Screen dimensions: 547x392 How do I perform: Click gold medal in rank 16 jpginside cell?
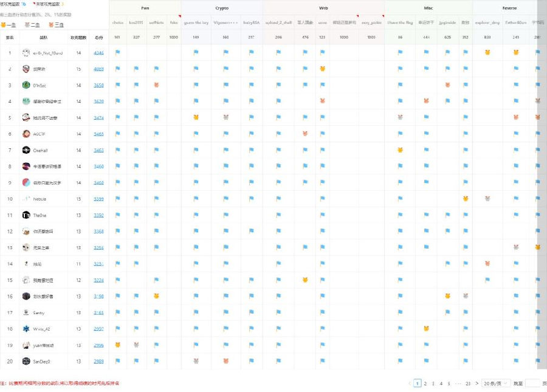pos(447,296)
